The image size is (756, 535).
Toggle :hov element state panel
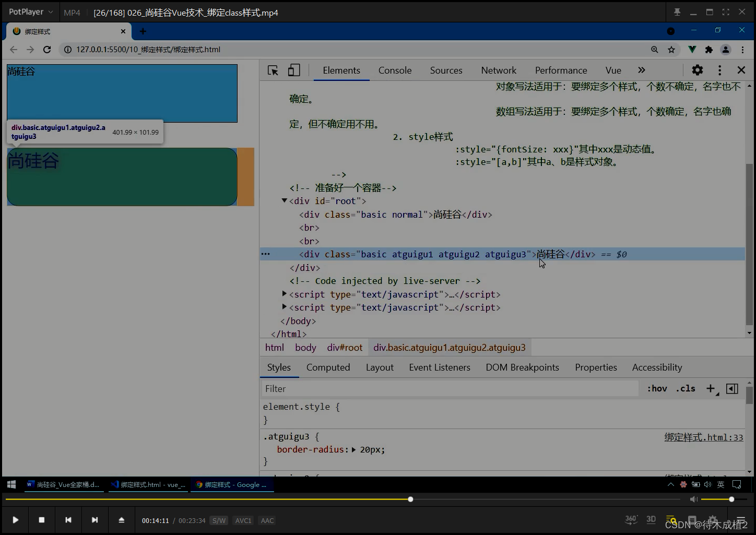click(657, 388)
